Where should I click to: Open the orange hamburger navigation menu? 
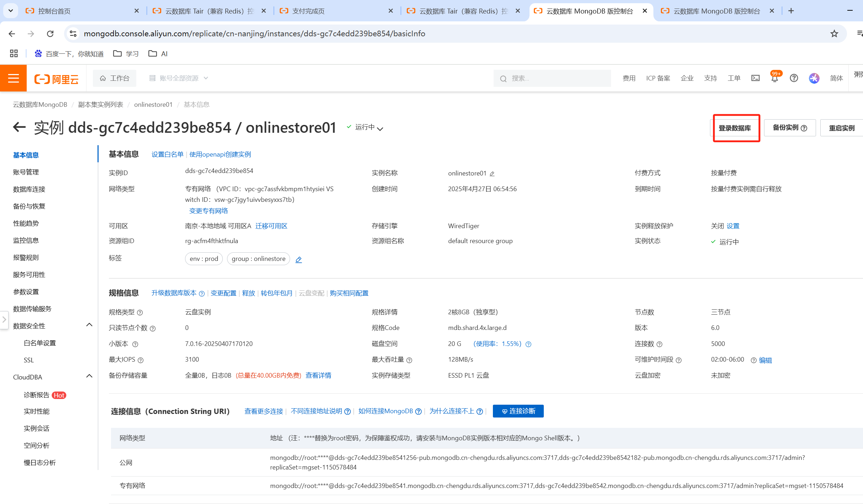(13, 78)
